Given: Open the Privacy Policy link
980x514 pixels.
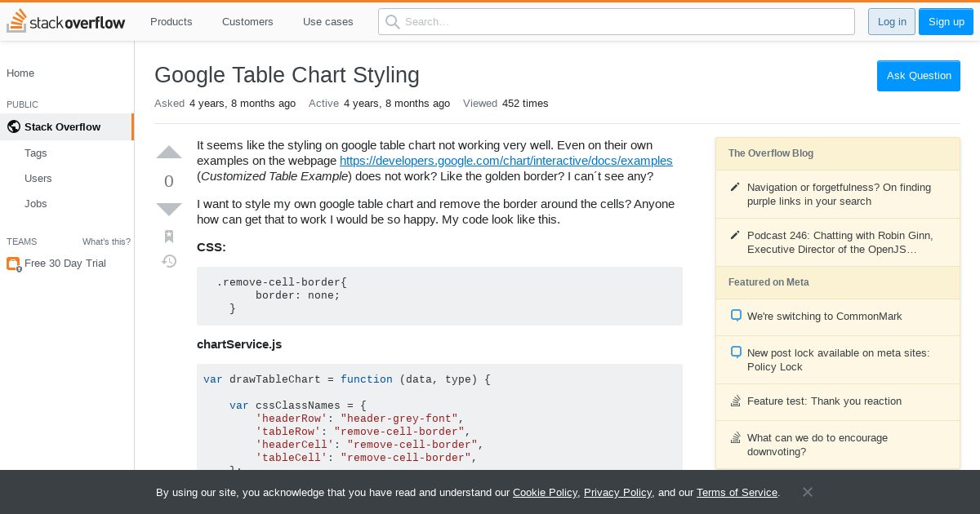Looking at the screenshot, I should pyautogui.click(x=617, y=492).
